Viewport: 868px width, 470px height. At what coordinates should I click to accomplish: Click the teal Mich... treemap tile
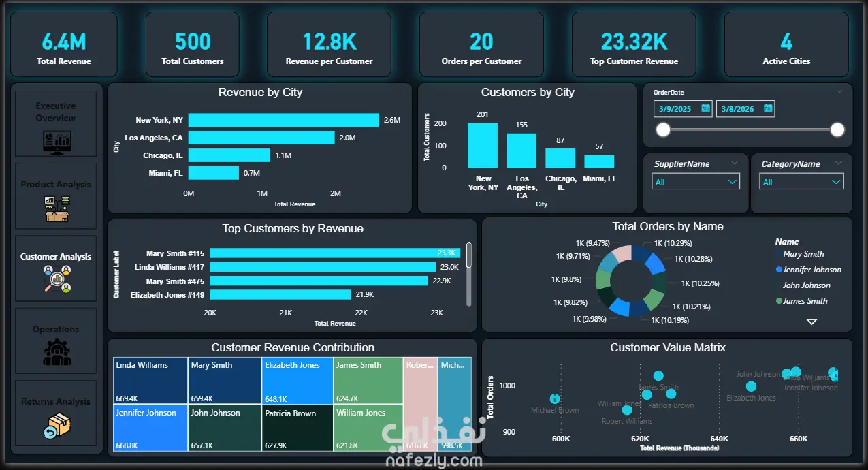point(454,404)
